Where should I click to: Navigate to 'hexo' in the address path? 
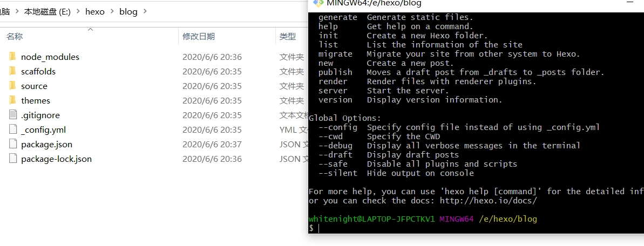coord(95,11)
